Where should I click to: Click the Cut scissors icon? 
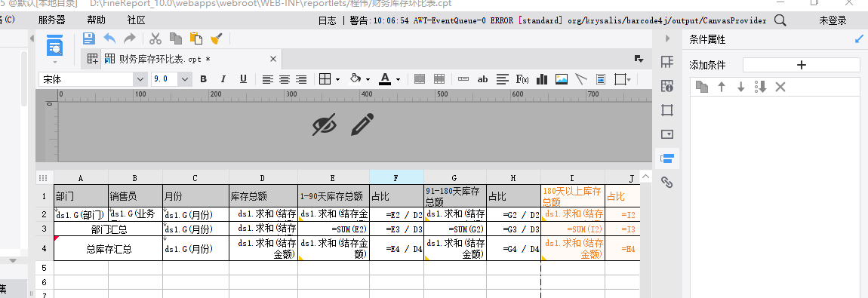[155, 38]
